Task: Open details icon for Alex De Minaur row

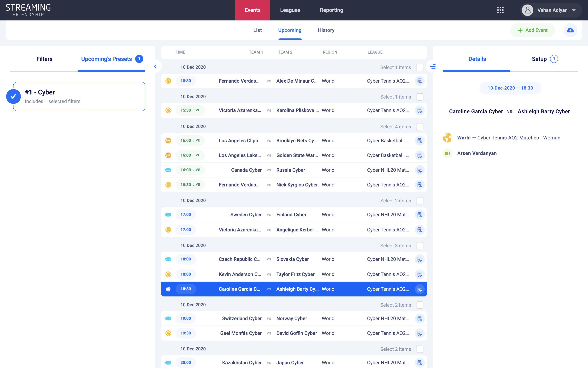Action: (x=420, y=81)
